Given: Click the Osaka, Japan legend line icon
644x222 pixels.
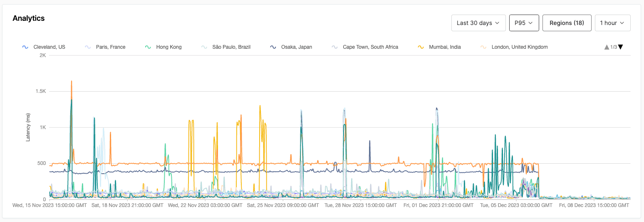Looking at the screenshot, I should pyautogui.click(x=273, y=47).
